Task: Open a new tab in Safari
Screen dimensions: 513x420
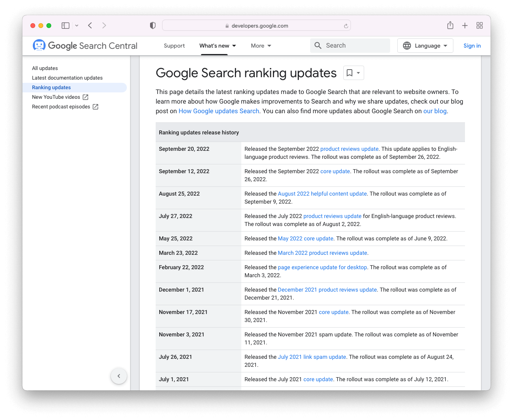Action: point(465,25)
